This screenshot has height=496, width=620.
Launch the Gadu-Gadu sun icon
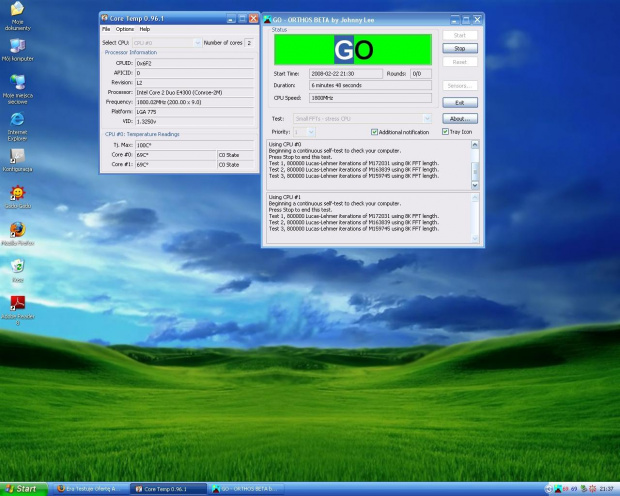(x=17, y=197)
